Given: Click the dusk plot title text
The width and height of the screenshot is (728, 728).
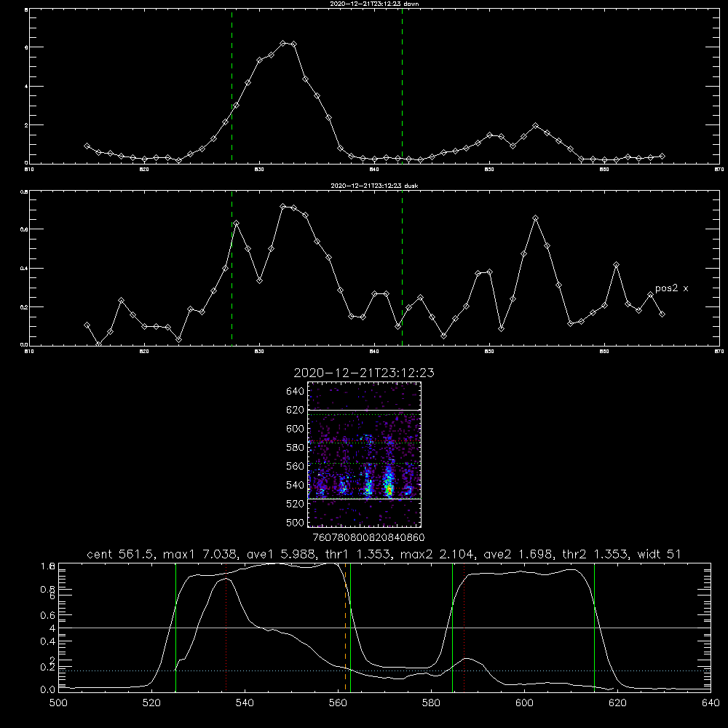Looking at the screenshot, I should [x=374, y=186].
